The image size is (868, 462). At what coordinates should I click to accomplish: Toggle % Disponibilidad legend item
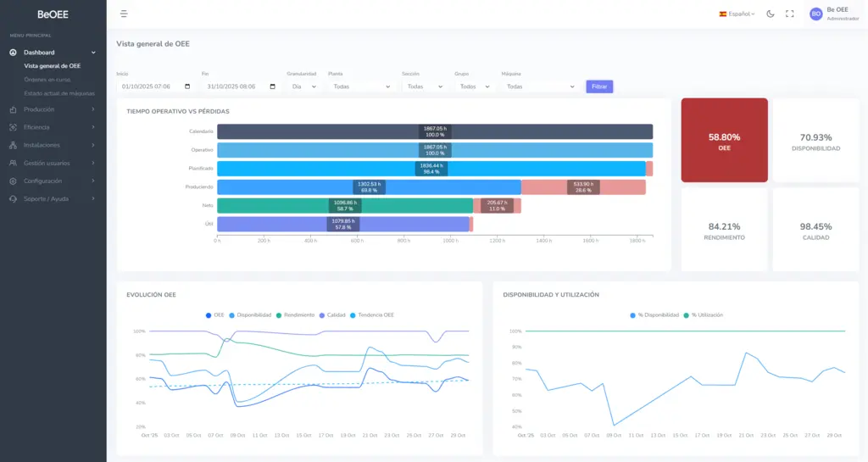[x=654, y=314]
